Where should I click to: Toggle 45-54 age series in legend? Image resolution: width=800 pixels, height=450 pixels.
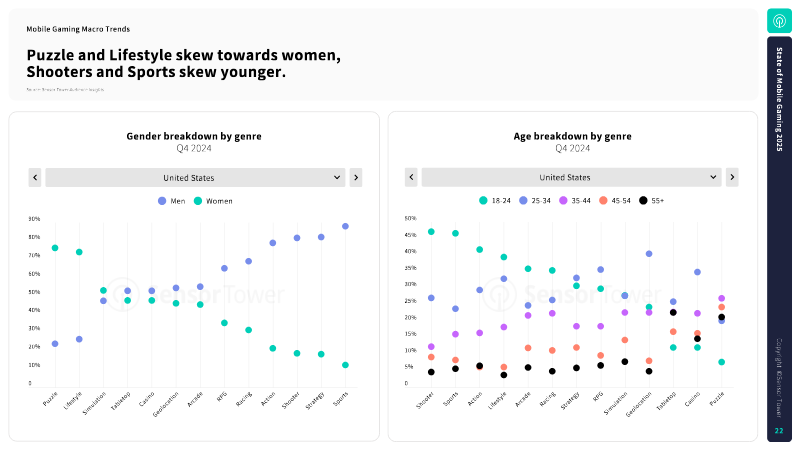615,201
